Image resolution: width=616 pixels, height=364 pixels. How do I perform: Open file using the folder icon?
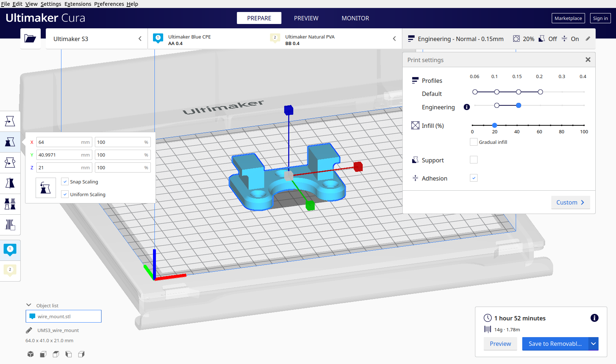point(30,39)
